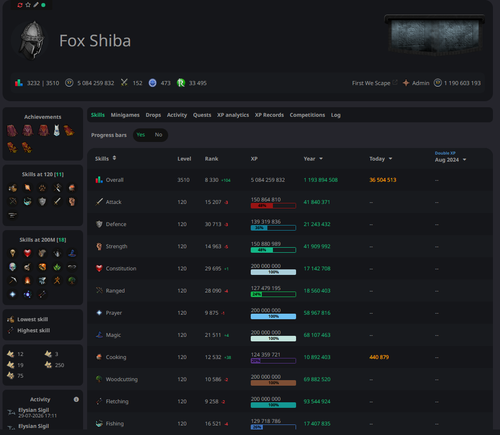Image resolution: width=500 pixels, height=435 pixels.
Task: Click the Level column header
Action: point(184,159)
